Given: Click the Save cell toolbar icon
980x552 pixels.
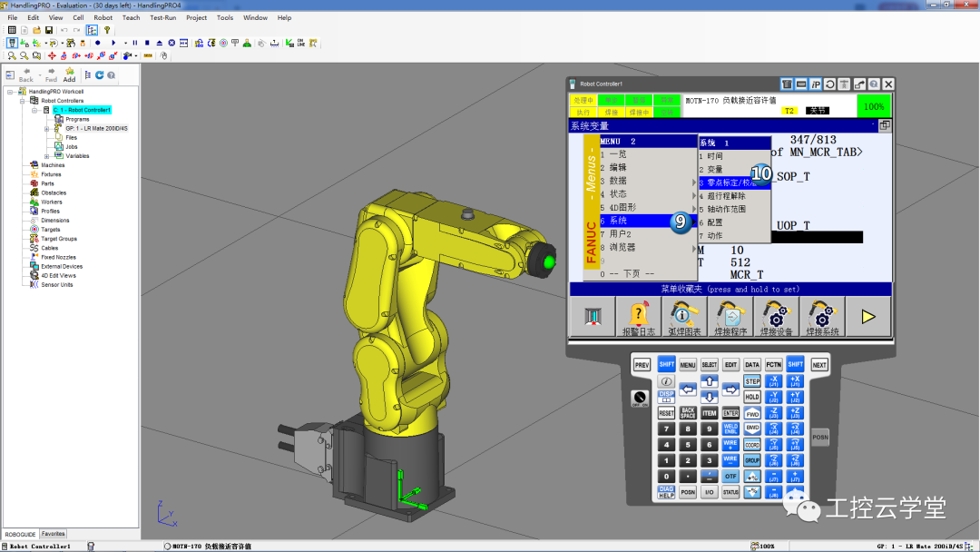Looking at the screenshot, I should (x=49, y=30).
